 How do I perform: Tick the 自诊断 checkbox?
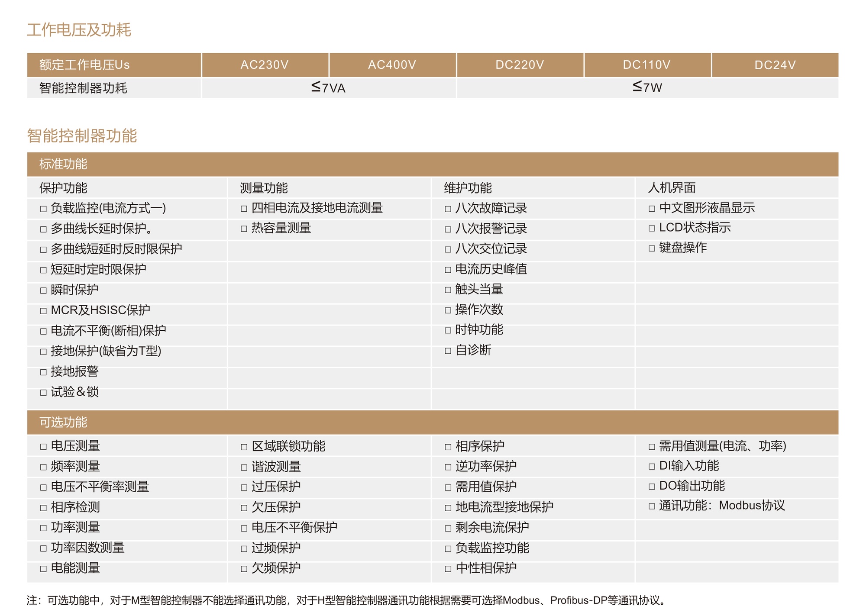(448, 351)
